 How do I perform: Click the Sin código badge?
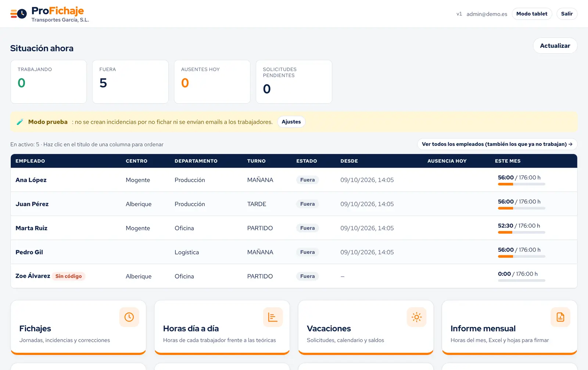69,276
